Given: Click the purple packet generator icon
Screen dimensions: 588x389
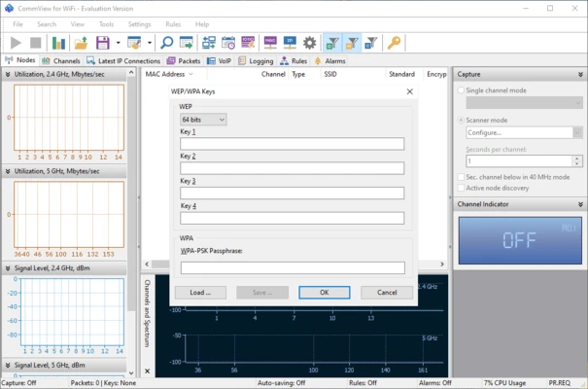Looking at the screenshot, I should [248, 43].
